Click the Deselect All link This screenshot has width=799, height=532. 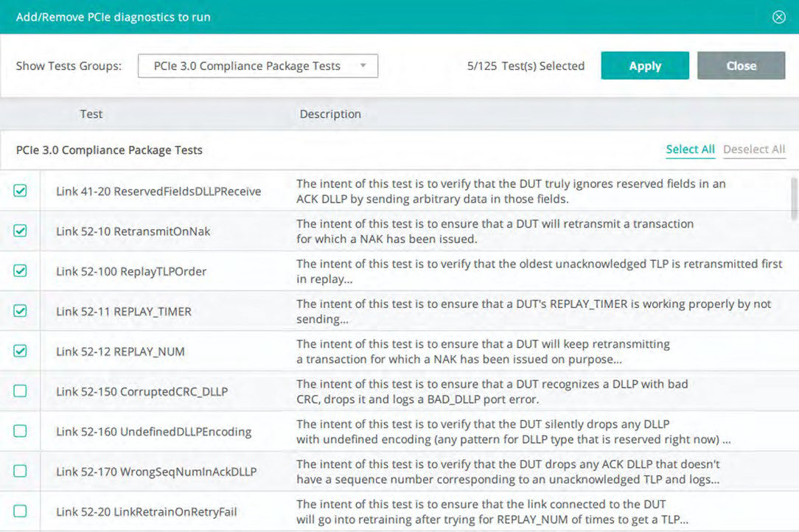point(754,150)
